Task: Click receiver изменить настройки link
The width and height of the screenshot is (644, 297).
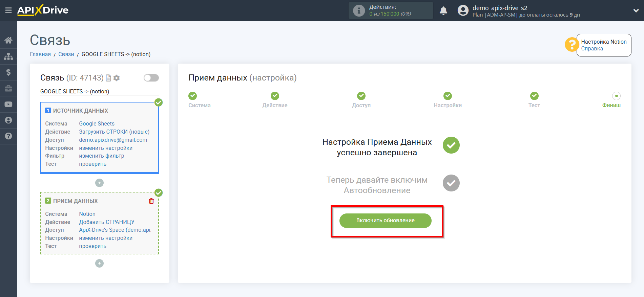Action: [x=106, y=238]
